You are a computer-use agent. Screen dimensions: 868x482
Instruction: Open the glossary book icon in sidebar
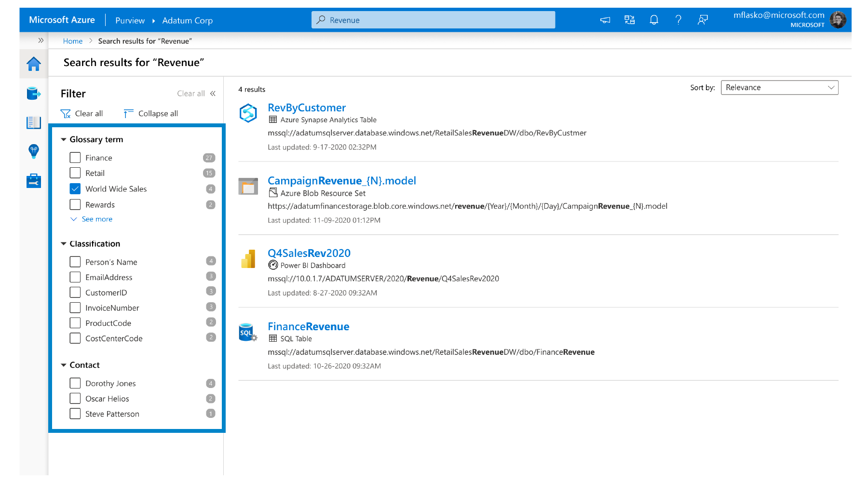34,122
